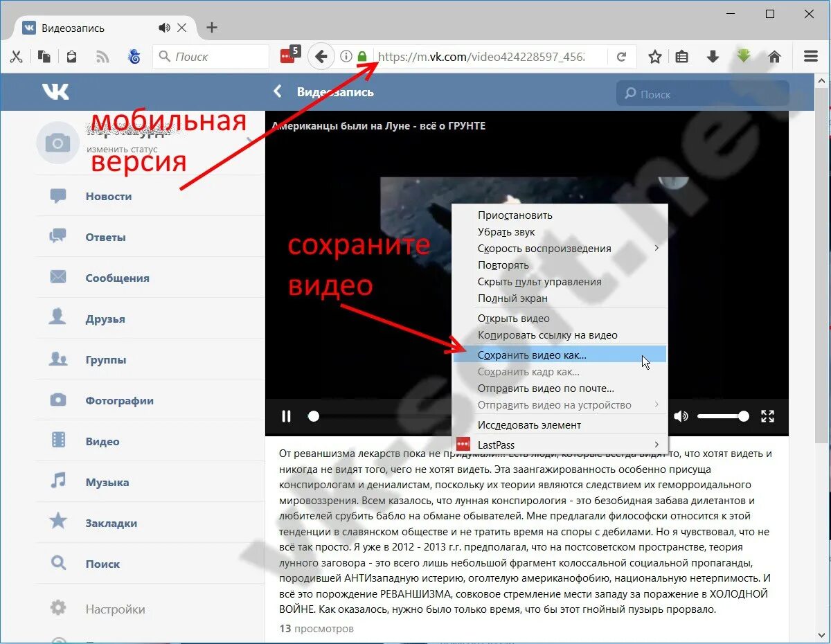
Task: Pause the video with the pause button
Action: click(x=286, y=416)
